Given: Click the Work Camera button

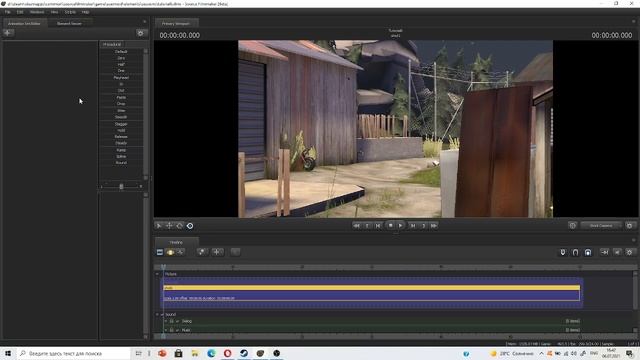Looking at the screenshot, I should click(x=601, y=225).
